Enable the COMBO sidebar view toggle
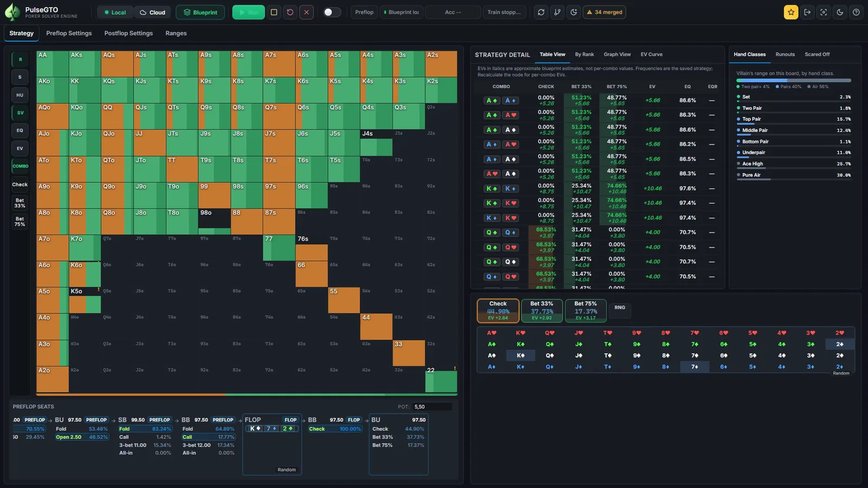Screen dimensions: 868x488 [20, 166]
